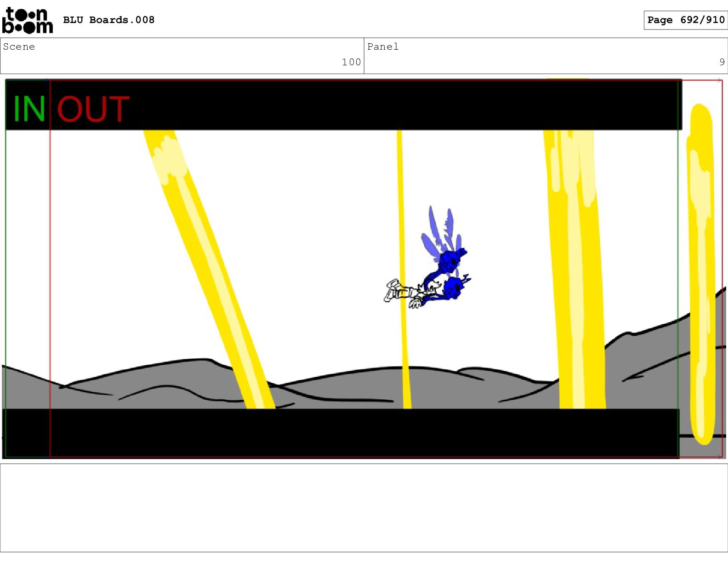Click the panel number '9'
This screenshot has height=563, width=728.
[x=722, y=62]
